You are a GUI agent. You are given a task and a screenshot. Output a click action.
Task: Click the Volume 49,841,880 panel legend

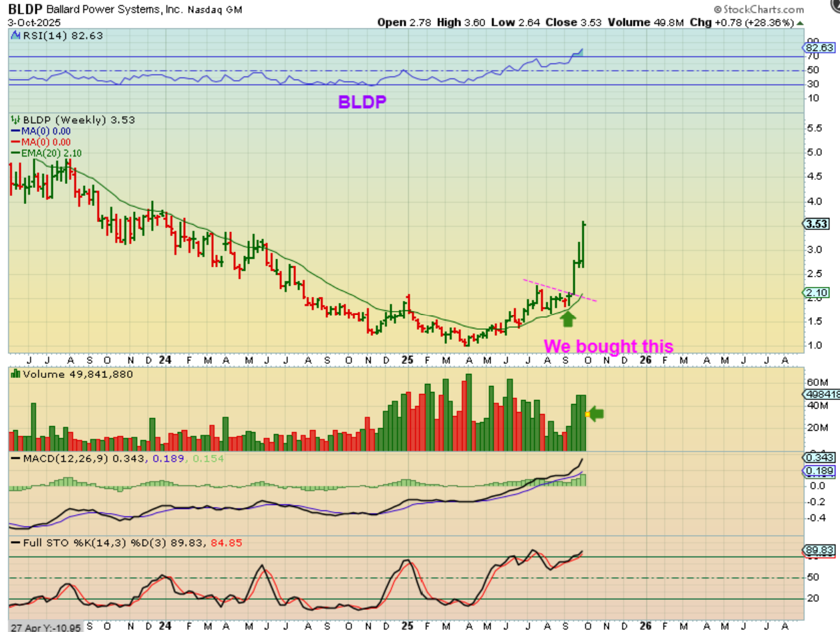(x=72, y=375)
